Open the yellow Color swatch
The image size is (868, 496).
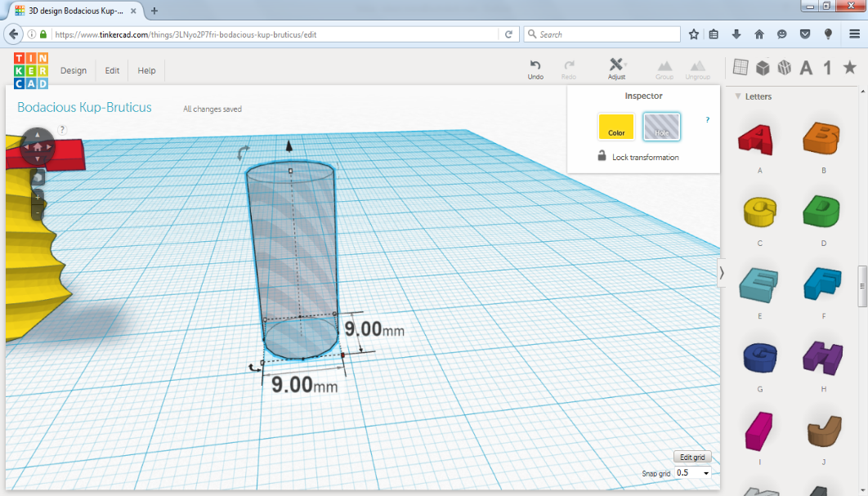[x=616, y=126]
